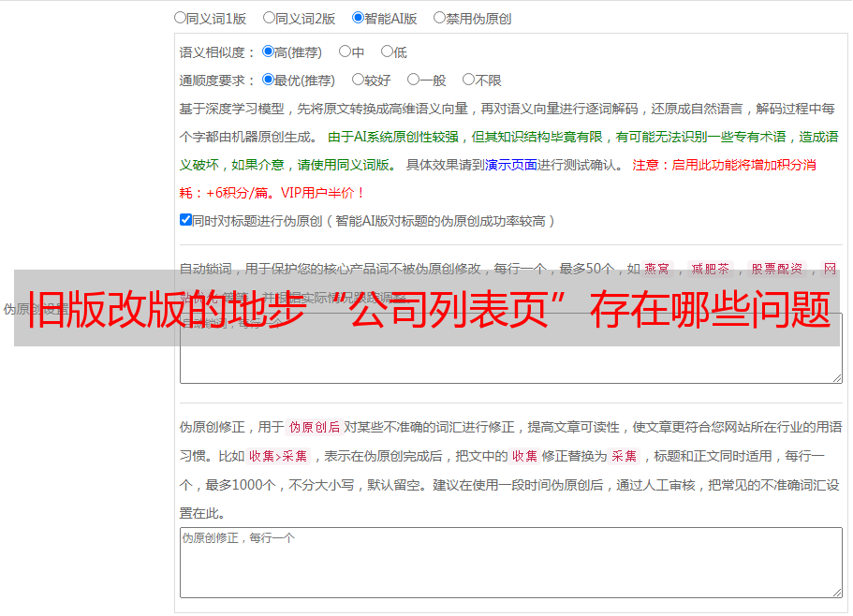Click the 语义相似度： label

coord(217,52)
